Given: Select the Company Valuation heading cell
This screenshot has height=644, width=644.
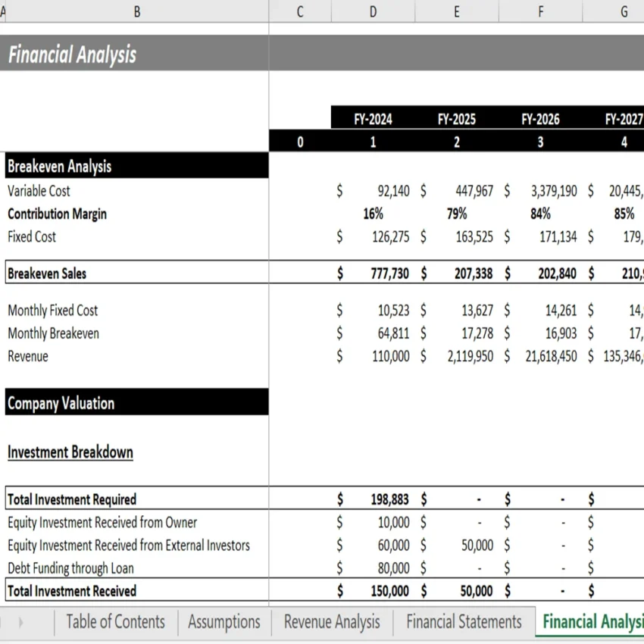Looking at the screenshot, I should click(61, 403).
